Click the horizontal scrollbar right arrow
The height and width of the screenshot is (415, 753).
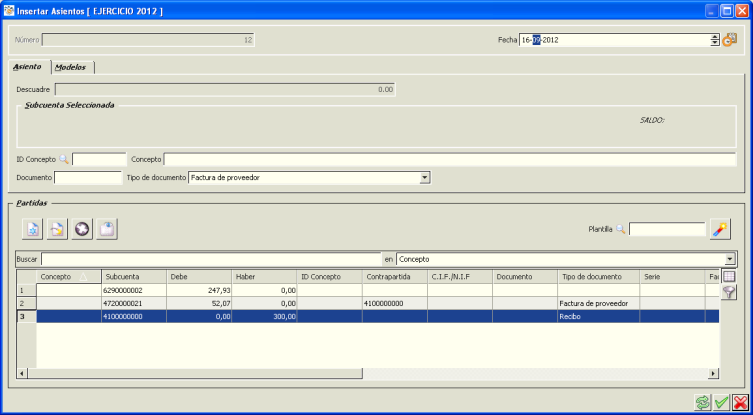[714, 373]
